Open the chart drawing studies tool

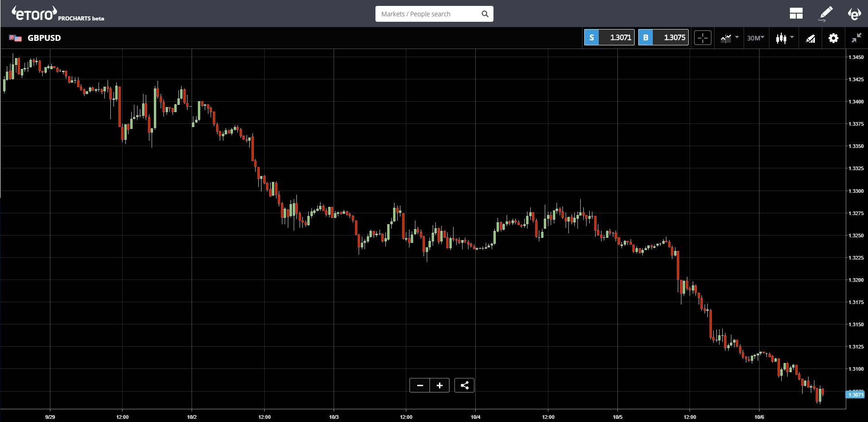[810, 38]
